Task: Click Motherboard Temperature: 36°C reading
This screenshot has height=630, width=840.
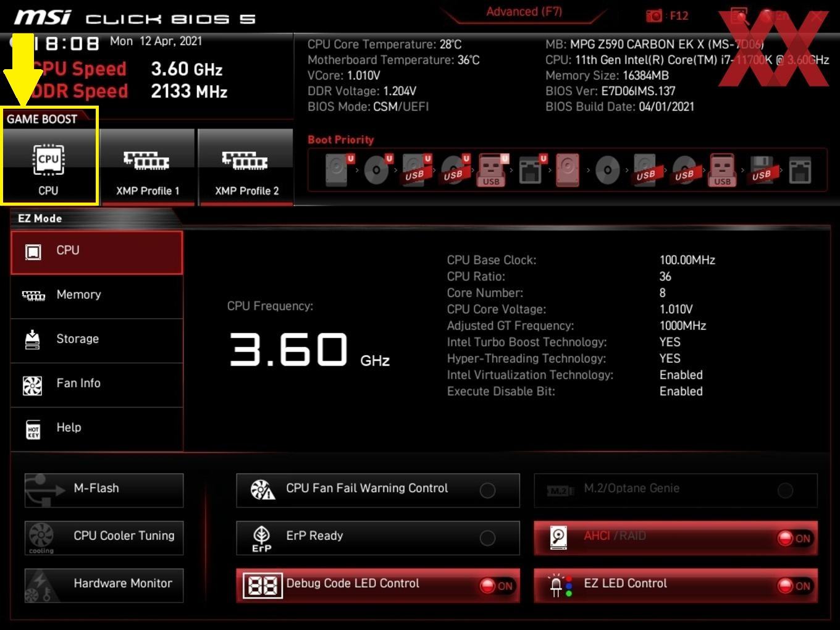Action: (x=393, y=60)
